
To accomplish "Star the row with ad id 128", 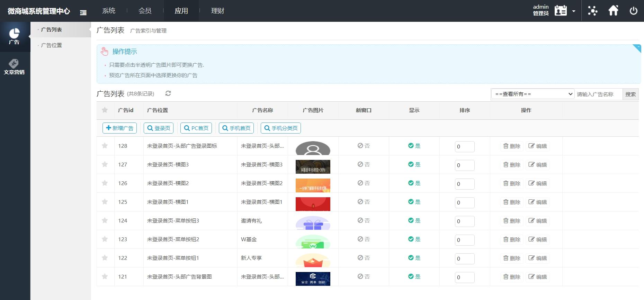I will point(105,146).
